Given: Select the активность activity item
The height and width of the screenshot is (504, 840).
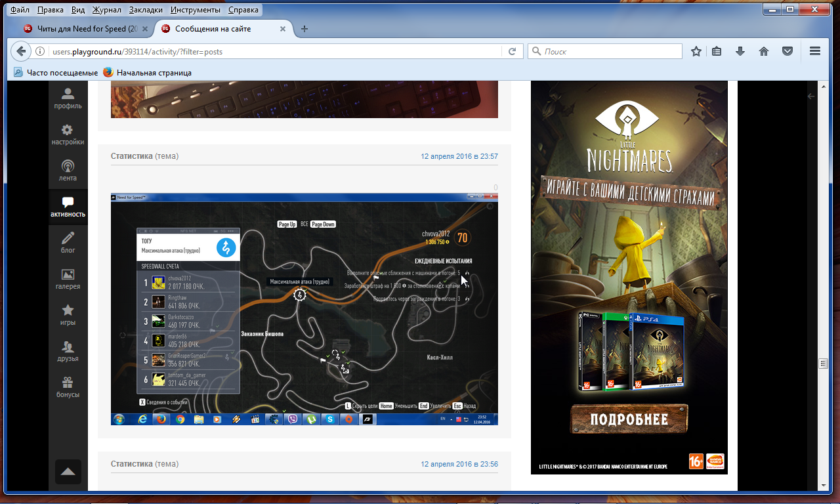Looking at the screenshot, I should [x=68, y=207].
